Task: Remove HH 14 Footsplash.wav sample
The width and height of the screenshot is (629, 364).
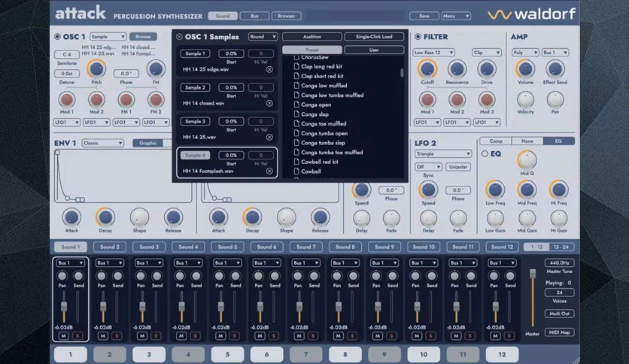Action: tap(269, 171)
